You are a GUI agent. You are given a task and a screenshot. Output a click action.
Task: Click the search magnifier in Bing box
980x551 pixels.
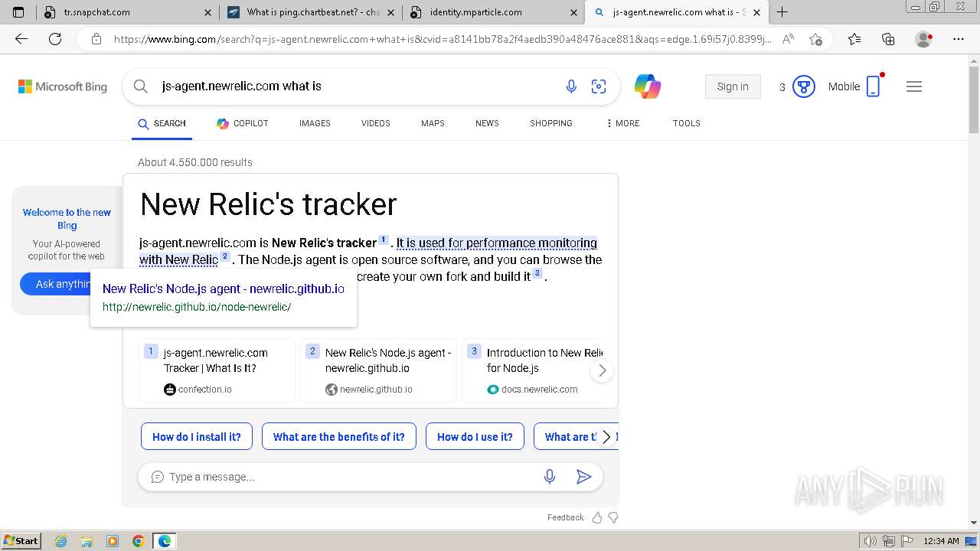point(141,86)
